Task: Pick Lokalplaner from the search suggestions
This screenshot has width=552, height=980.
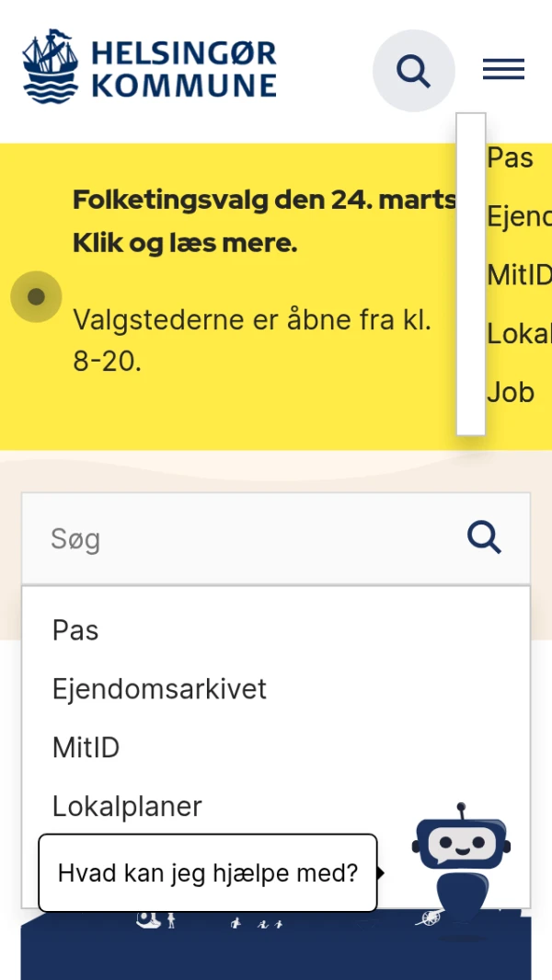Action: click(127, 806)
